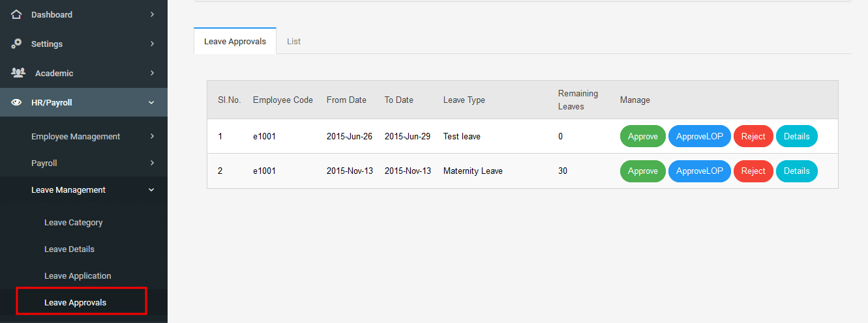Click the Academic people icon
This screenshot has width=868, height=323.
click(x=18, y=73)
